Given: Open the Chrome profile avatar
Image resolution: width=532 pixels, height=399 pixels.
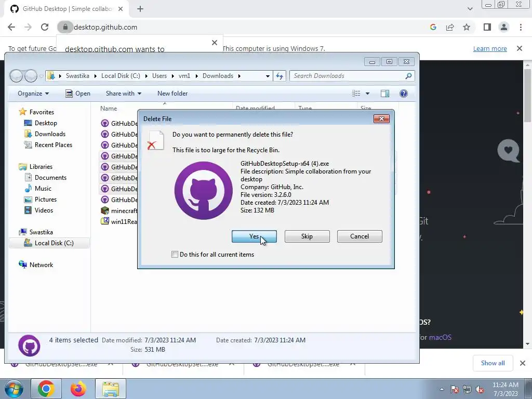Looking at the screenshot, I should 504,27.
